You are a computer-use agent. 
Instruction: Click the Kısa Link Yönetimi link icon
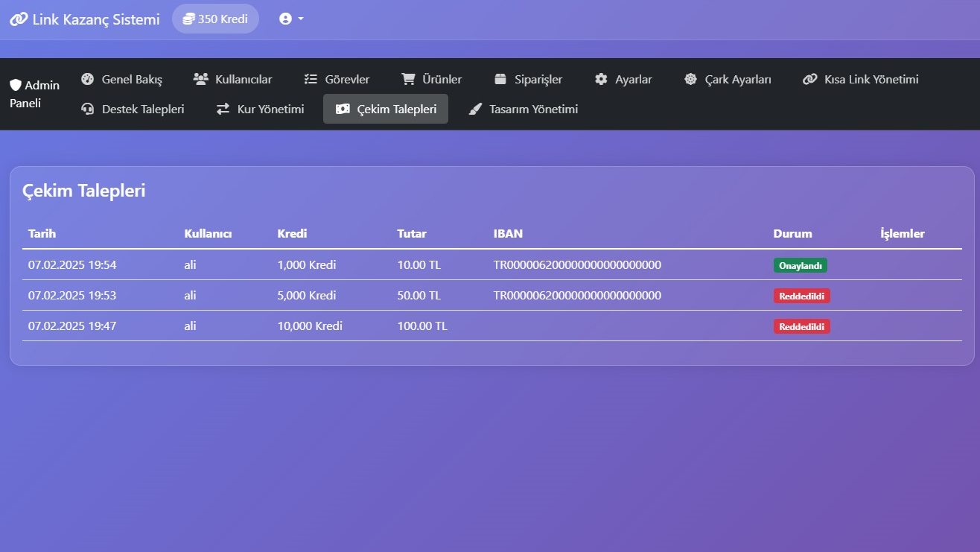(x=810, y=79)
